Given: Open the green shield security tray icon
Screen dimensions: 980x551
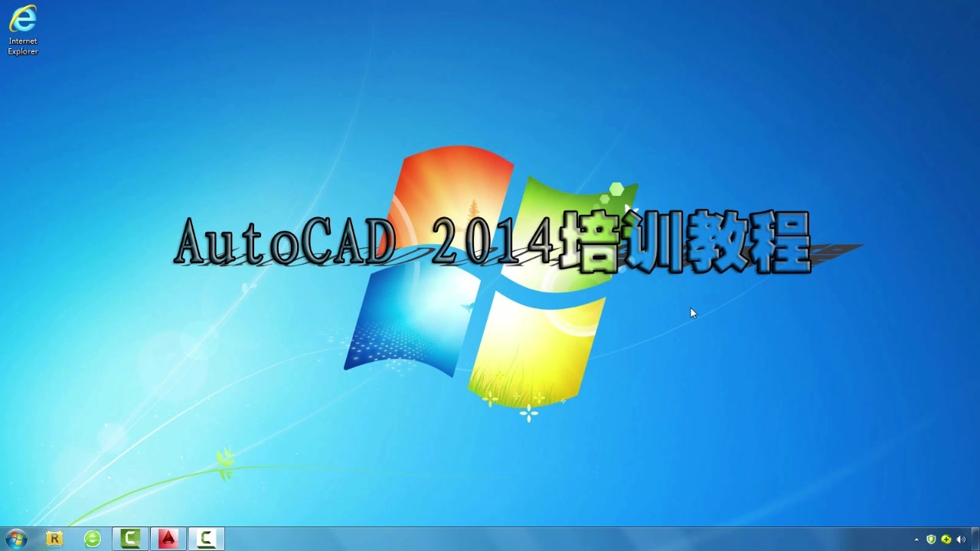Looking at the screenshot, I should (931, 540).
